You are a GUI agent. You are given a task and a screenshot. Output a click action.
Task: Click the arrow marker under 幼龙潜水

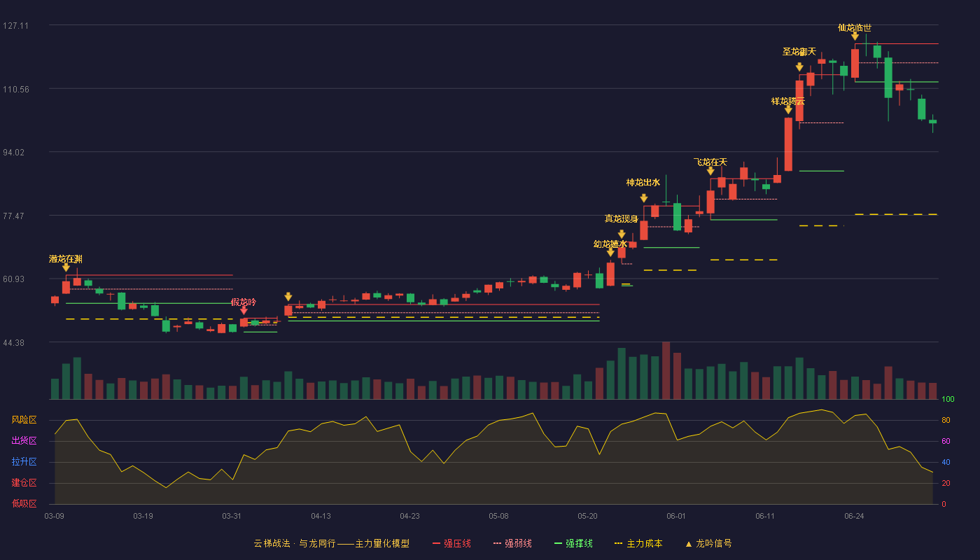tap(610, 253)
